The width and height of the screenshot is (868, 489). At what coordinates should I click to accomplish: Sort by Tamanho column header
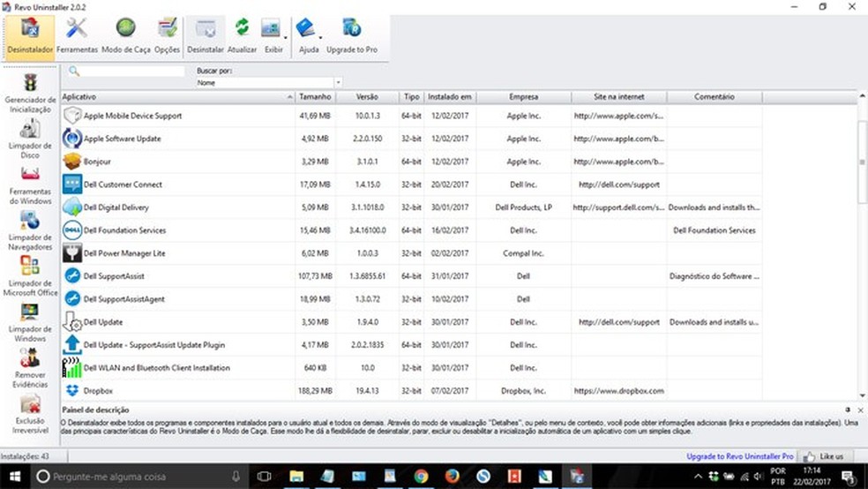(315, 97)
